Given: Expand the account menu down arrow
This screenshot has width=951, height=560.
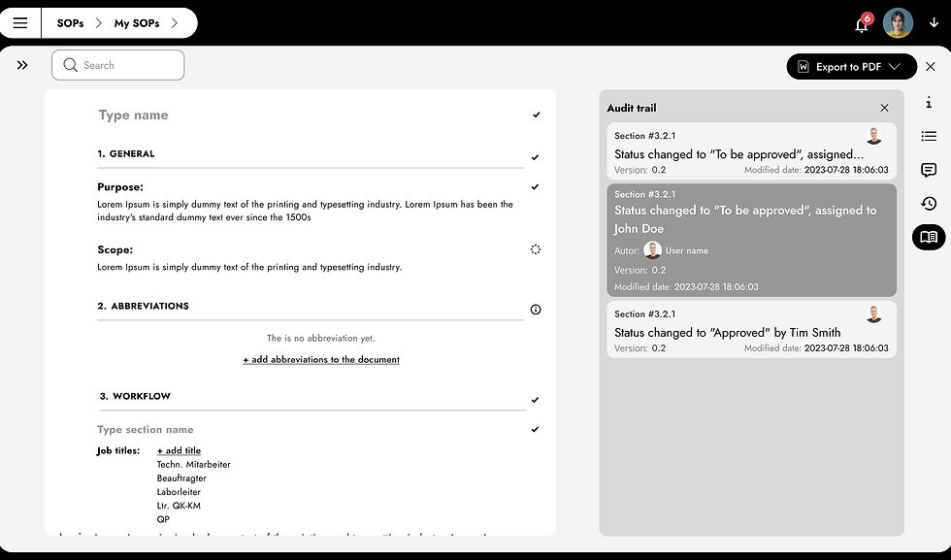Looking at the screenshot, I should (x=934, y=23).
